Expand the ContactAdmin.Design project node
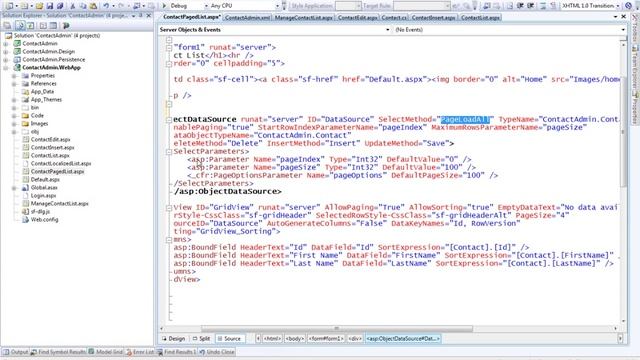 (x=6, y=51)
